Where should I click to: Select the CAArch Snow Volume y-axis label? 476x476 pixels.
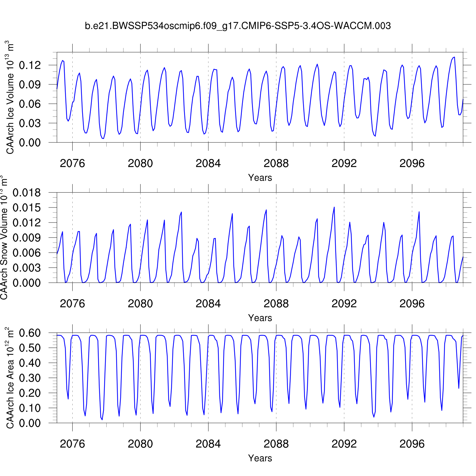pyautogui.click(x=4, y=237)
